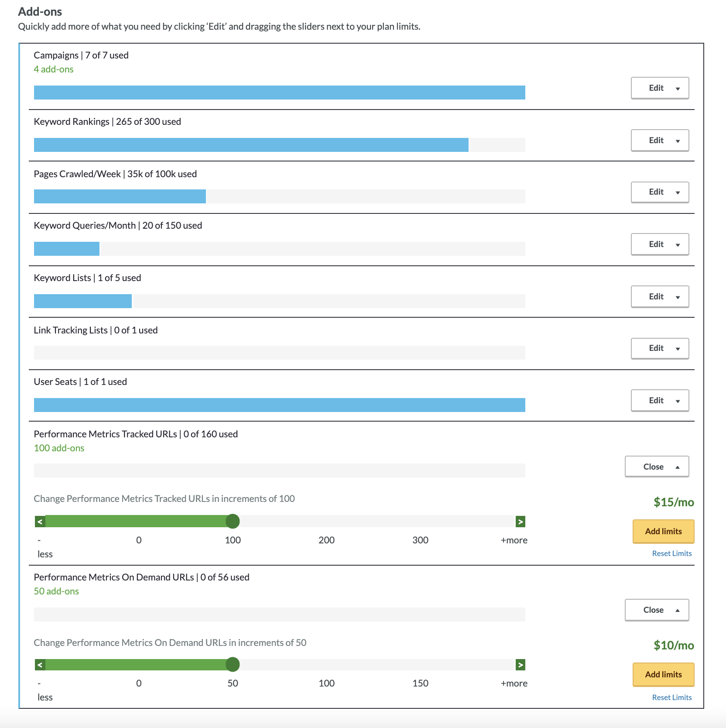The width and height of the screenshot is (726, 728).
Task: Click Reset Limits under Tracked URLs
Action: click(671, 553)
